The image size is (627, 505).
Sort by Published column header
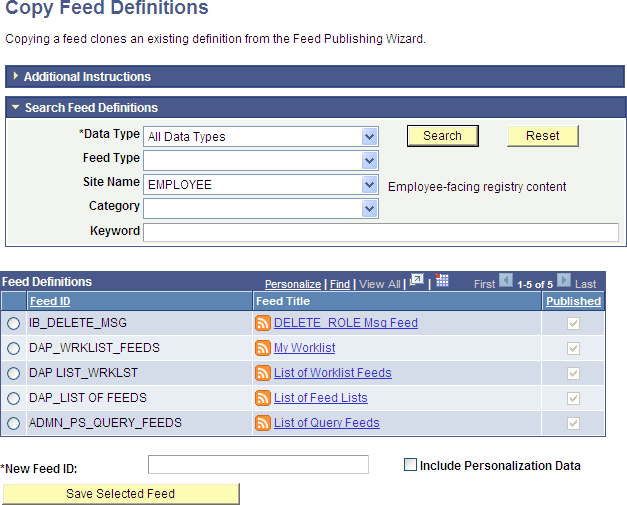point(573,301)
